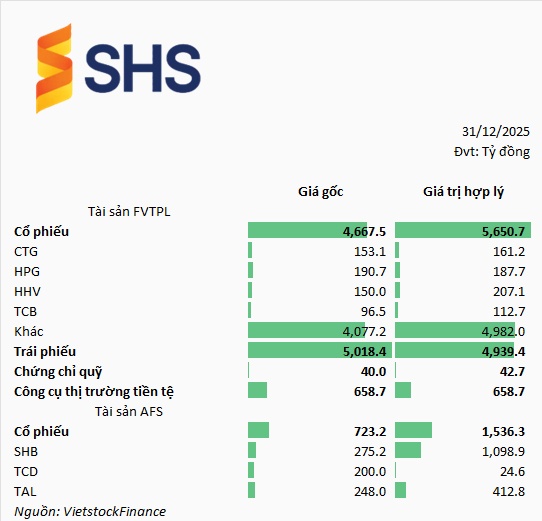542x521 pixels.
Task: Click the Cổ phiếu 4,667.5 green bar
Action: 307,230
